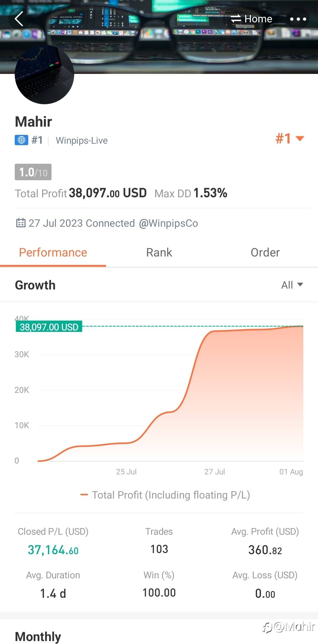Switch to the Rank tab
The image size is (318, 644).
(159, 253)
